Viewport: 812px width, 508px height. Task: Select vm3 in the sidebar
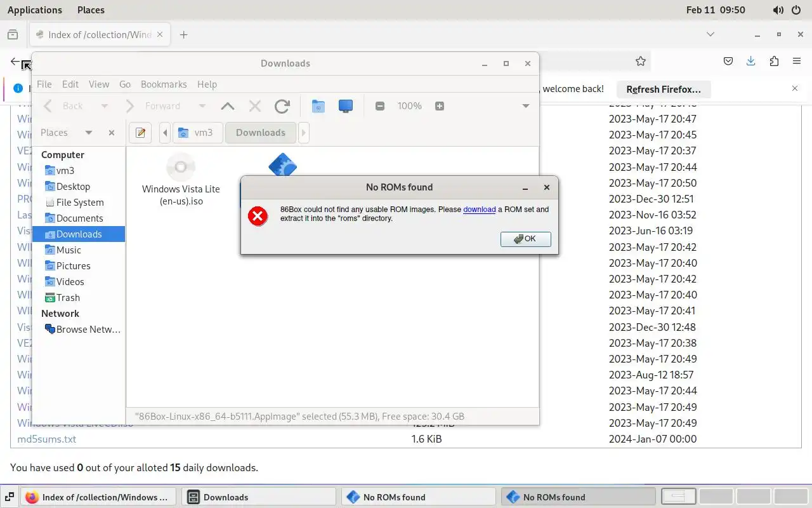click(x=79, y=170)
